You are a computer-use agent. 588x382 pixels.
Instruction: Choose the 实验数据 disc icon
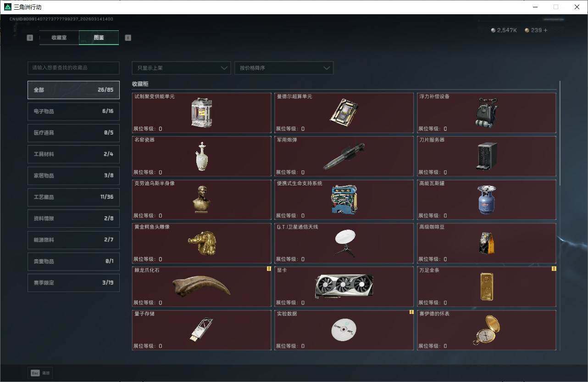point(344,330)
